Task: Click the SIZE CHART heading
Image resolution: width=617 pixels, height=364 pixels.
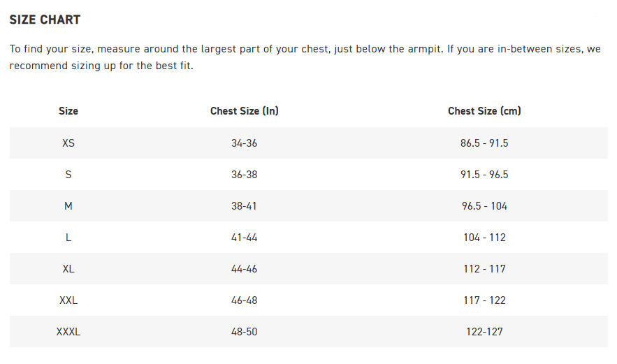Action: pyautogui.click(x=45, y=20)
